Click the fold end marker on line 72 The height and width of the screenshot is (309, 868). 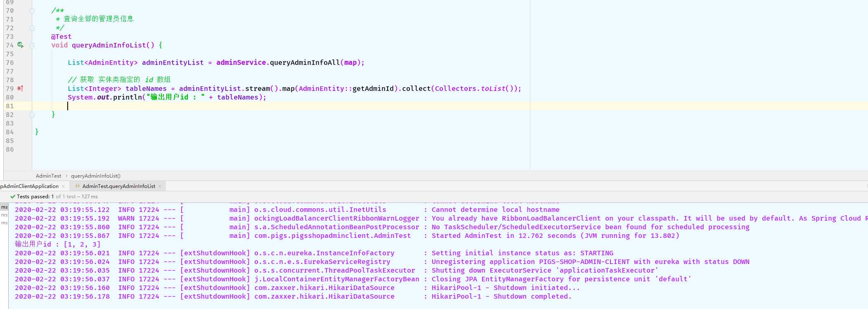point(32,28)
